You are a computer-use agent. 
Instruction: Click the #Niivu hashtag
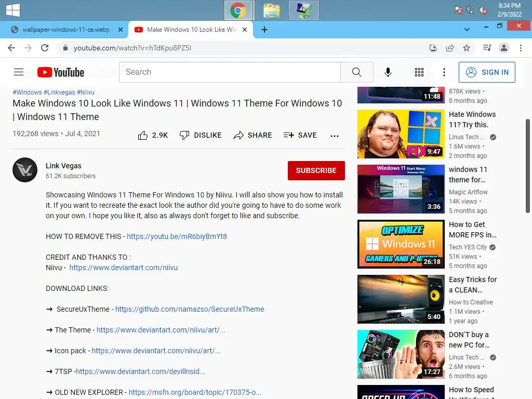pyautogui.click(x=86, y=92)
